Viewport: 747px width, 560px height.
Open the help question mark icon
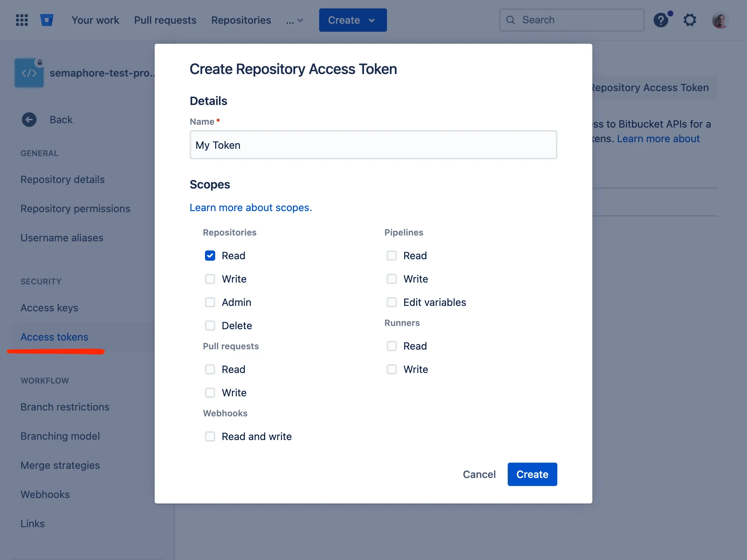[x=661, y=20]
